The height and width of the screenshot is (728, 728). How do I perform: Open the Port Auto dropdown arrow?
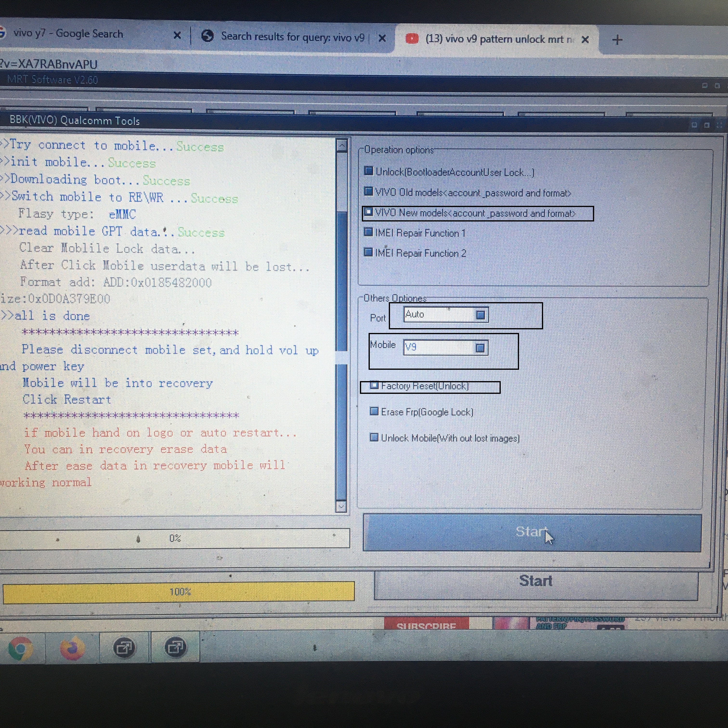coord(481,315)
